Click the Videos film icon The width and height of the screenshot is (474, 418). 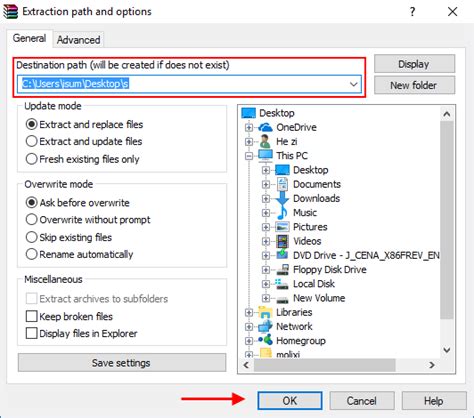point(282,241)
